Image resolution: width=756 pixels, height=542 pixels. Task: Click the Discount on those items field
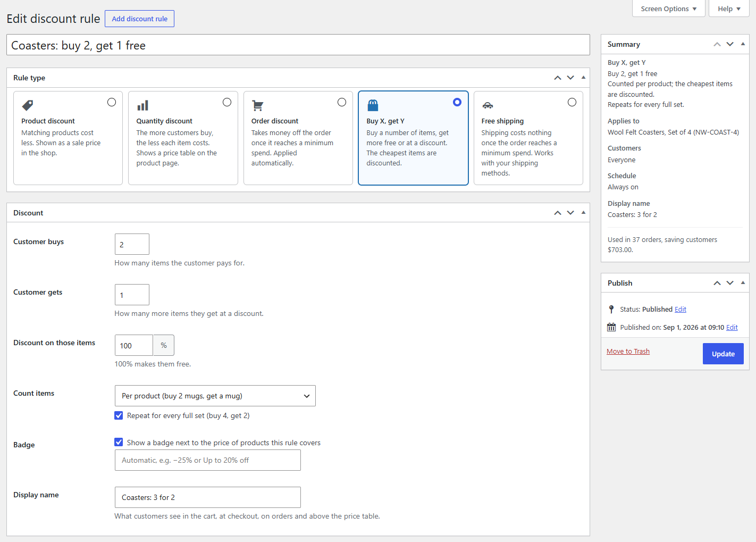134,345
